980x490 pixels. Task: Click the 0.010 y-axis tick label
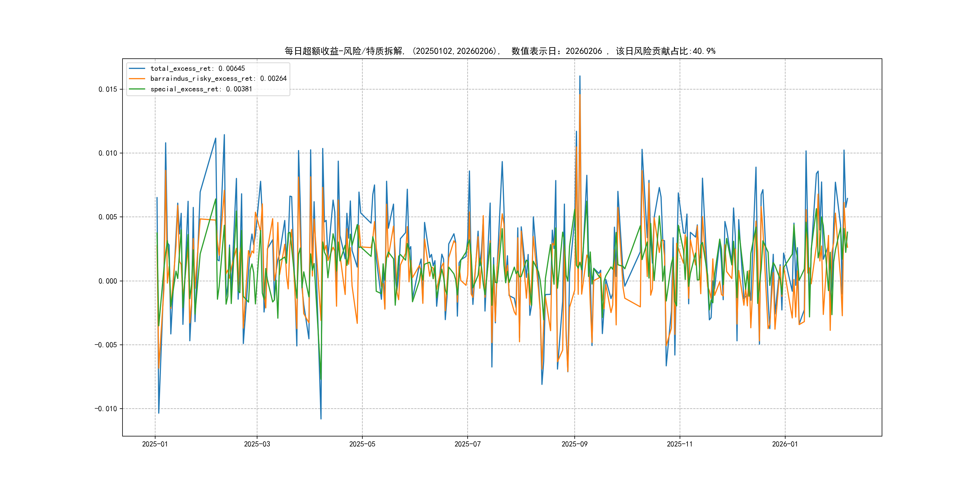[108, 153]
